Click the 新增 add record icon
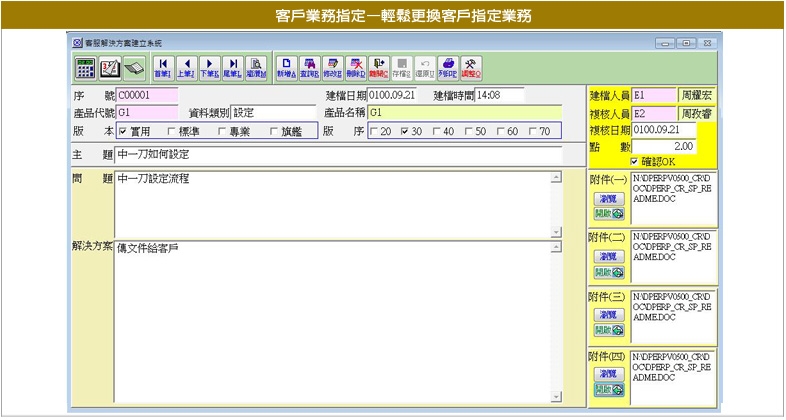Image resolution: width=786 pixels, height=420 pixels. 287,68
